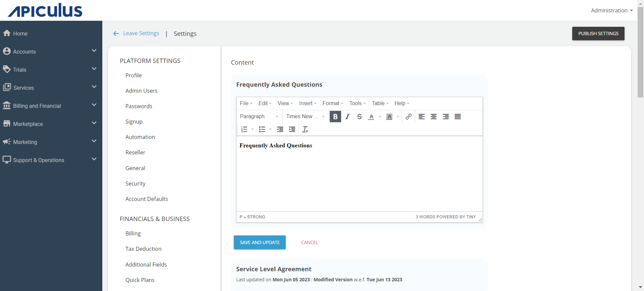Increase indent of paragraph
The width and height of the screenshot is (644, 291).
tap(292, 129)
